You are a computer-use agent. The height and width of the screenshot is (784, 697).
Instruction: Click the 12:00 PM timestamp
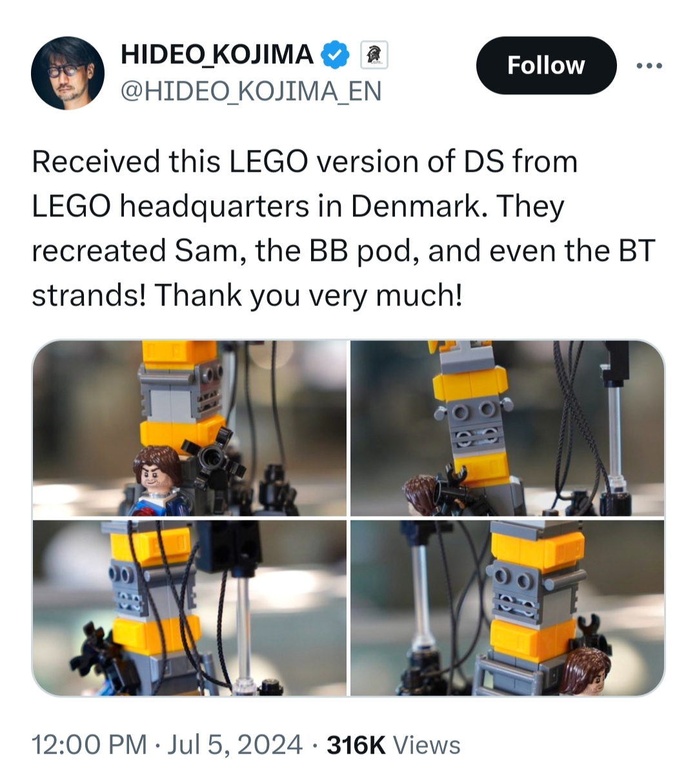point(90,745)
